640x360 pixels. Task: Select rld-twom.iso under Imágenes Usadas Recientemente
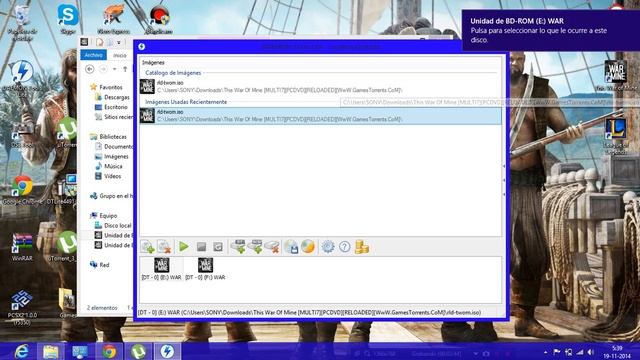pyautogui.click(x=320, y=116)
